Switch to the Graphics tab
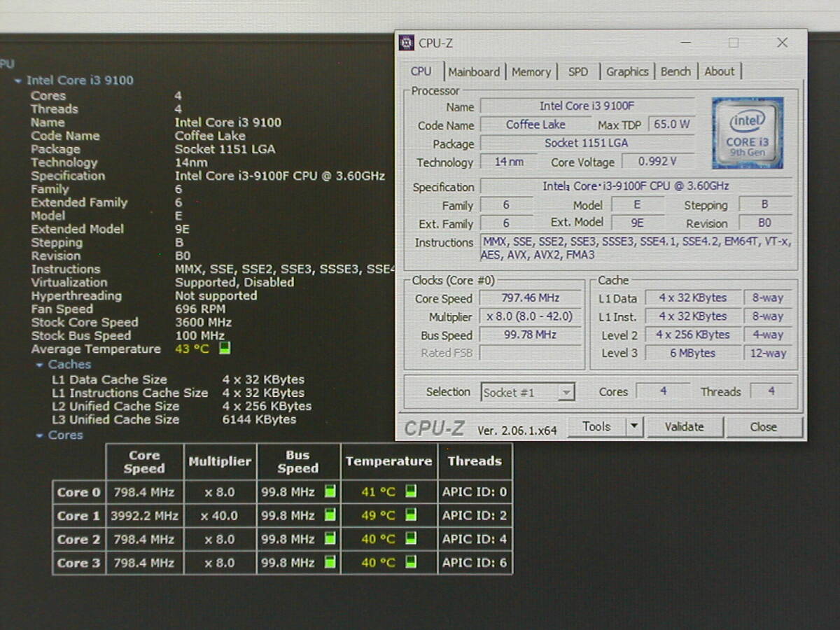The width and height of the screenshot is (840, 630). click(x=627, y=71)
